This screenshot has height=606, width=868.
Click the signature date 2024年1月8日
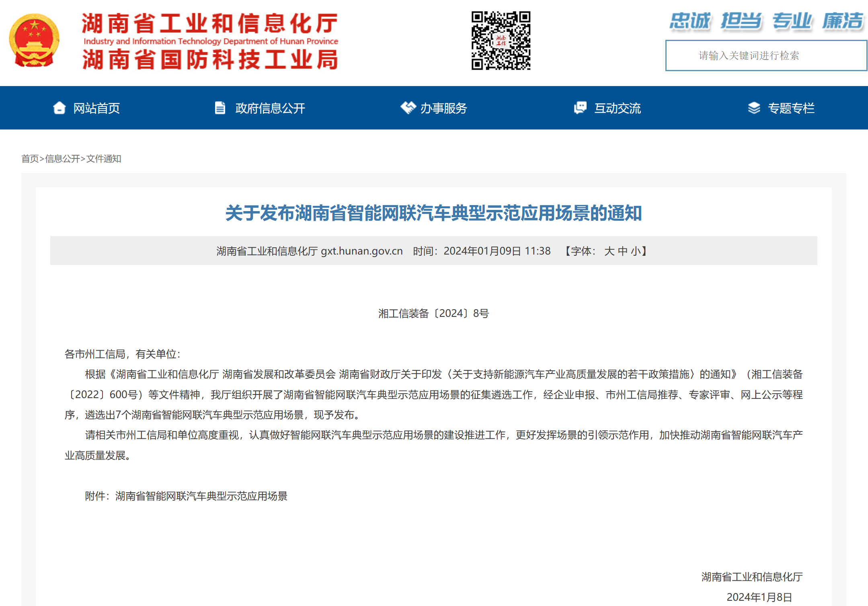[759, 597]
